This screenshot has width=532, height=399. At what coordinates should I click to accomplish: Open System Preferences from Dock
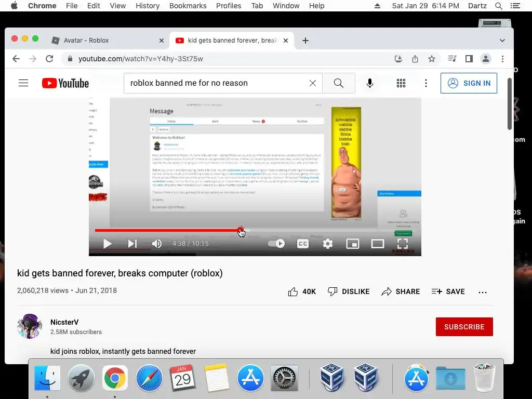[x=284, y=378]
